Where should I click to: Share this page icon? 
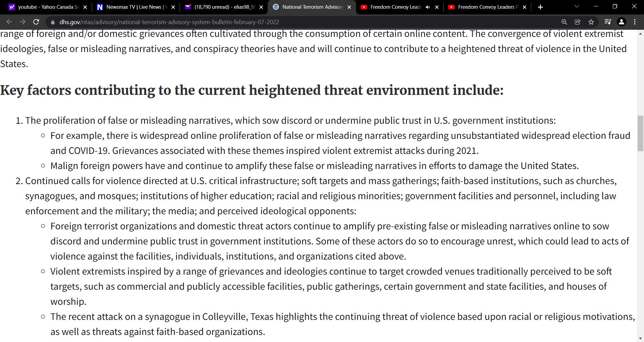pyautogui.click(x=578, y=22)
